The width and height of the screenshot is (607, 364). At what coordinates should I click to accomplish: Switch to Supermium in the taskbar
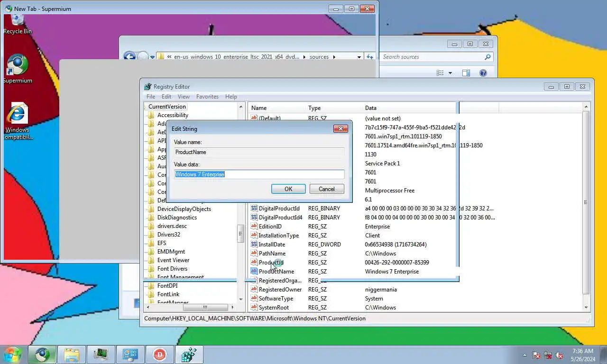42,355
